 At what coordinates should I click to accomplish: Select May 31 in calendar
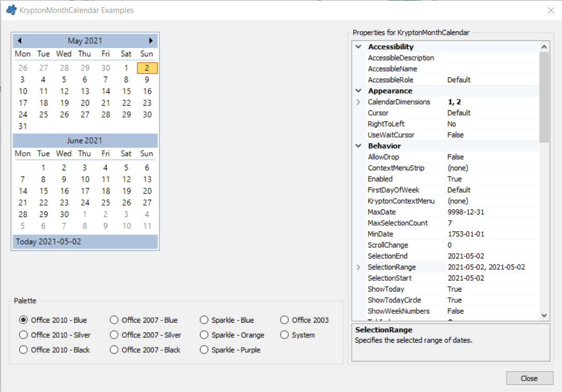tap(23, 126)
